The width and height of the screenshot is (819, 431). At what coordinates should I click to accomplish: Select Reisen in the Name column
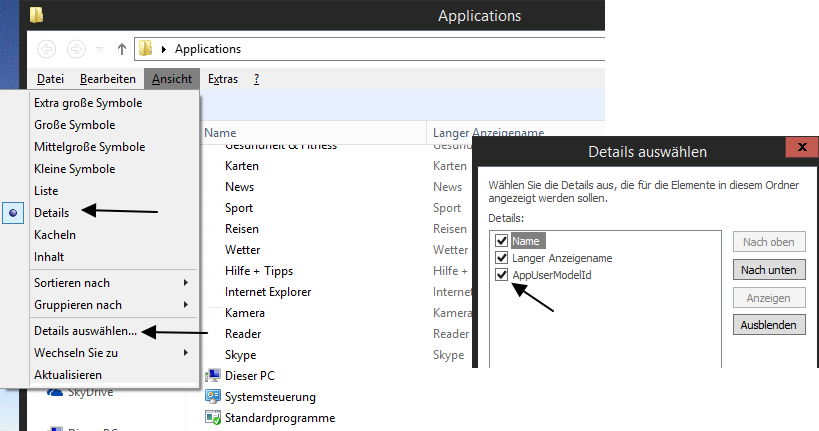[x=241, y=229]
